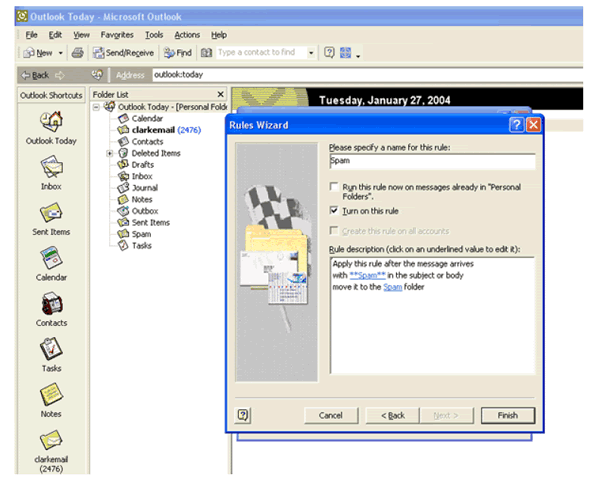This screenshot has width=600, height=485.
Task: Check Create this rule on all accounts
Action: [x=334, y=231]
